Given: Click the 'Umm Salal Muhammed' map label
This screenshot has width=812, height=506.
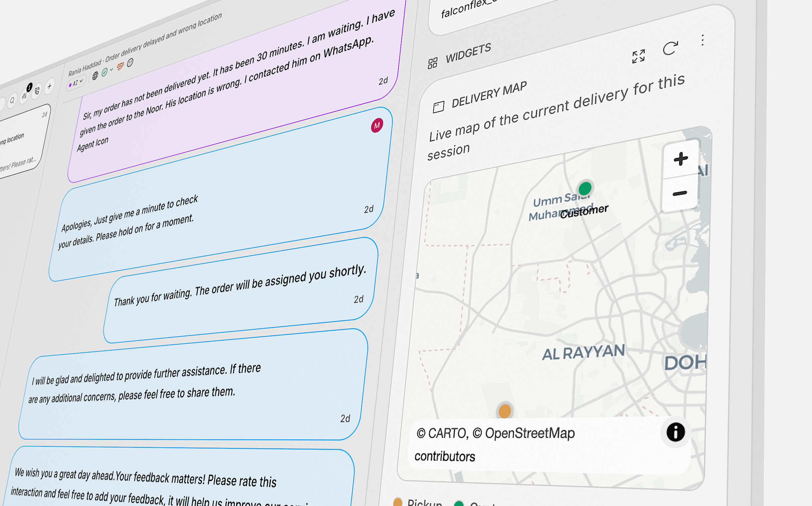Looking at the screenshot, I should (x=560, y=207).
